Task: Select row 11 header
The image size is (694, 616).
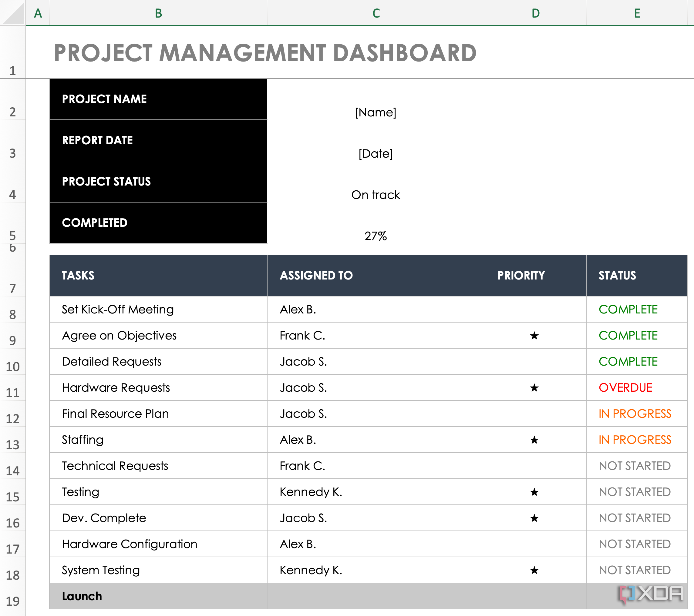Action: click(12, 392)
